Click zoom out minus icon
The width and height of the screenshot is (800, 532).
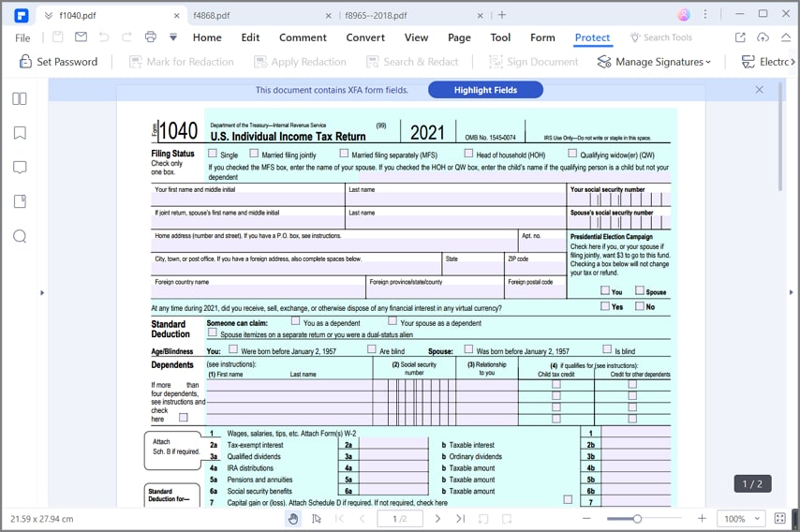click(586, 519)
